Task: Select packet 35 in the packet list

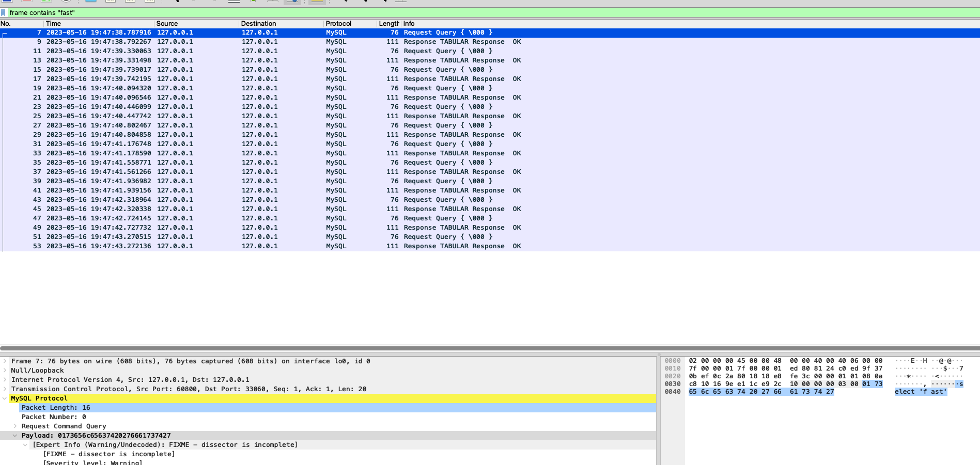Action: [x=490, y=163]
